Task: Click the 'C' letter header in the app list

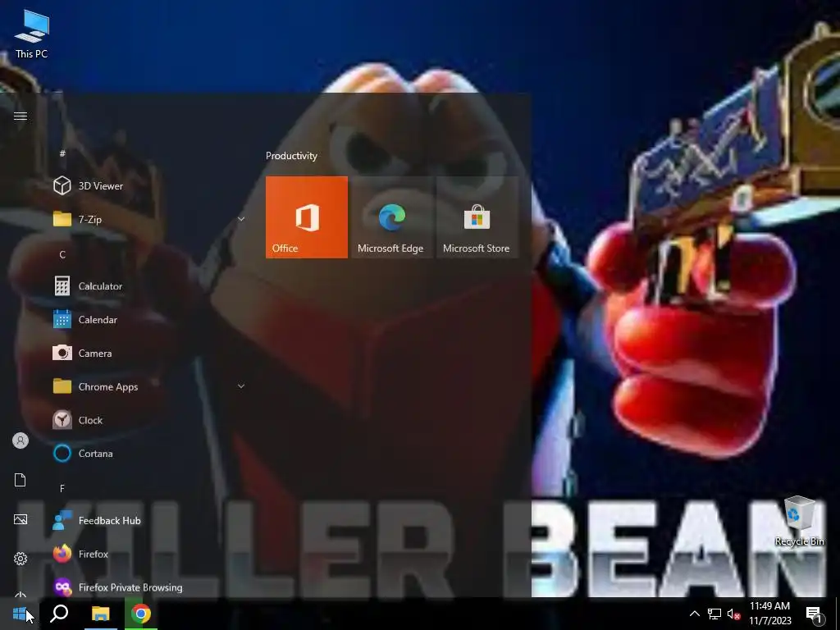Action: (62, 254)
